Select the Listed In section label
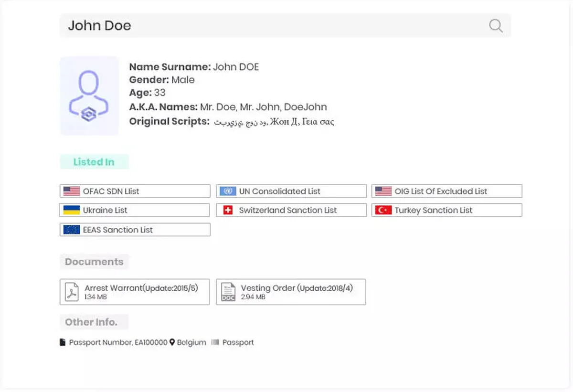 [x=94, y=162]
